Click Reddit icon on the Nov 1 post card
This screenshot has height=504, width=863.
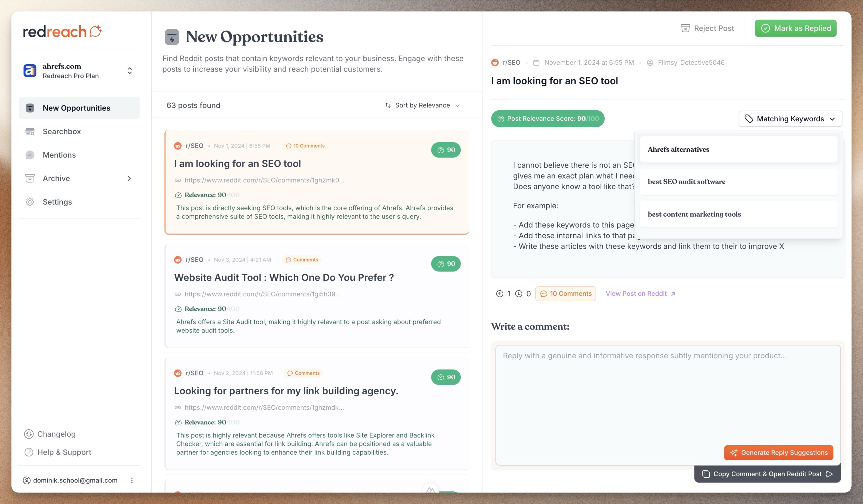[x=178, y=146]
